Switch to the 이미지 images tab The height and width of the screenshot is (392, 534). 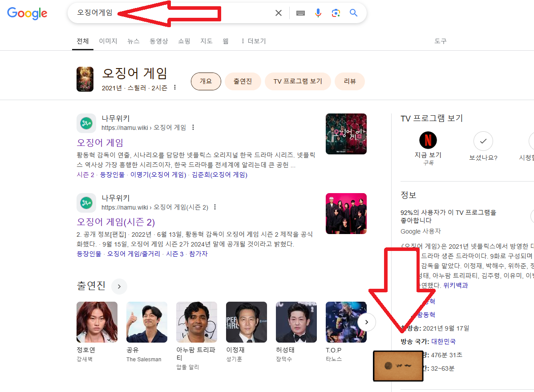coord(108,41)
